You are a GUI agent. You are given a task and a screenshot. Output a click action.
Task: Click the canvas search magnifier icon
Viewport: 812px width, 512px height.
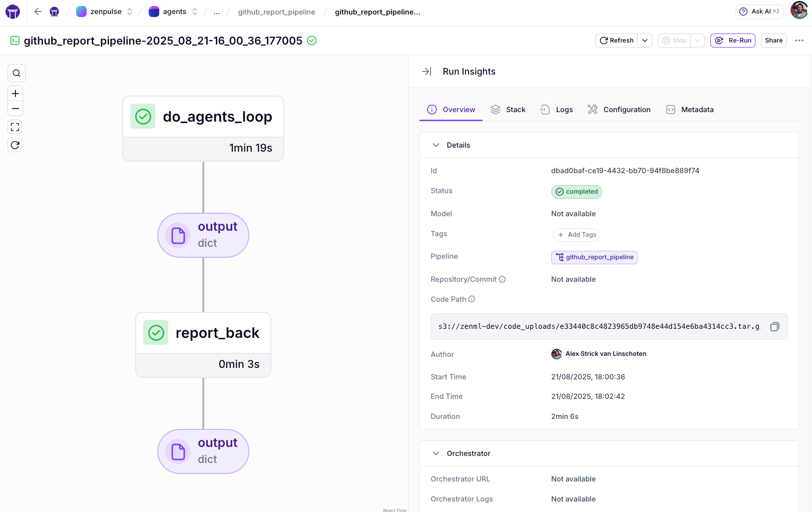coord(16,73)
